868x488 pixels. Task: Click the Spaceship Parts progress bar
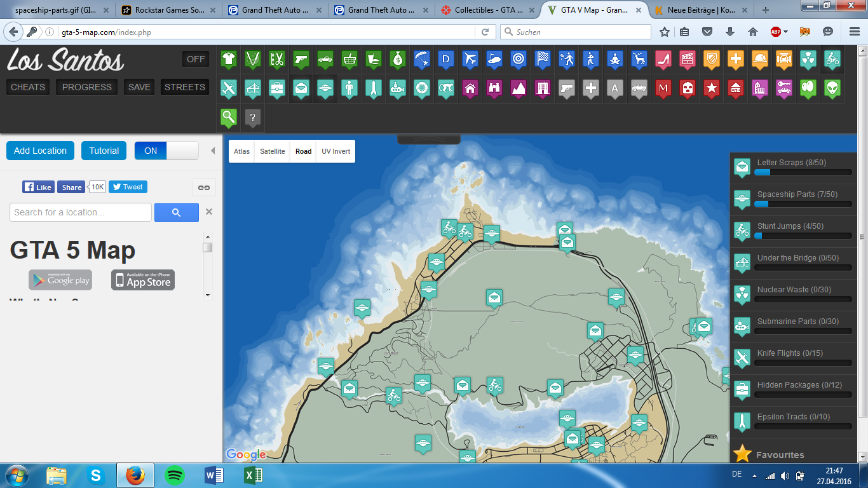pos(803,204)
